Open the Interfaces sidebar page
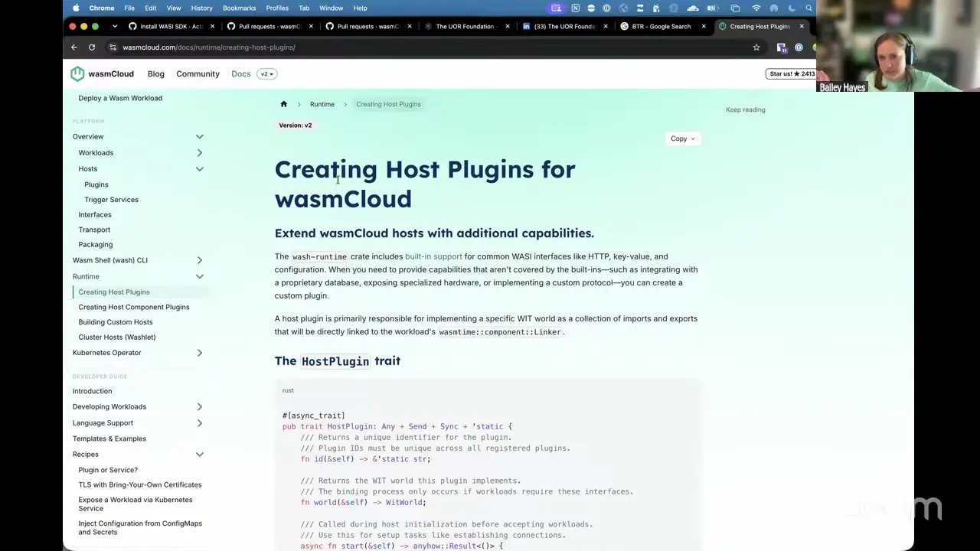This screenshot has width=980, height=551. [95, 215]
